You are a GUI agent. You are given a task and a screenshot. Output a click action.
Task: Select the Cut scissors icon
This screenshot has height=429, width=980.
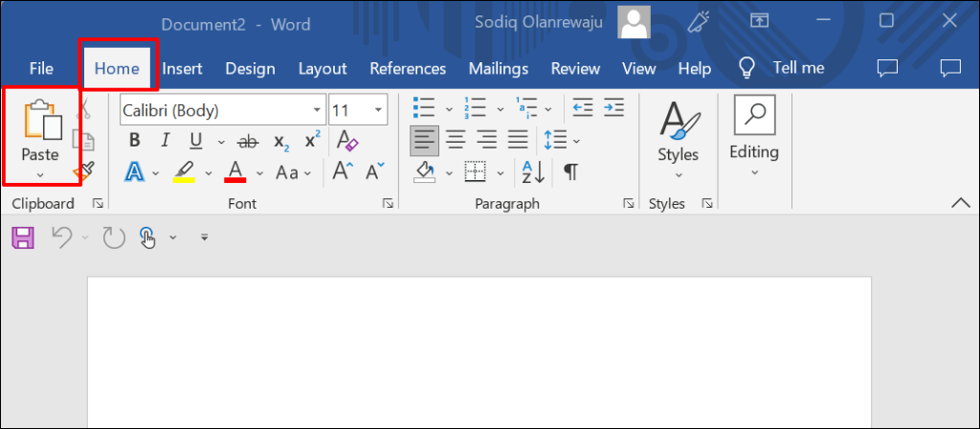click(x=84, y=112)
